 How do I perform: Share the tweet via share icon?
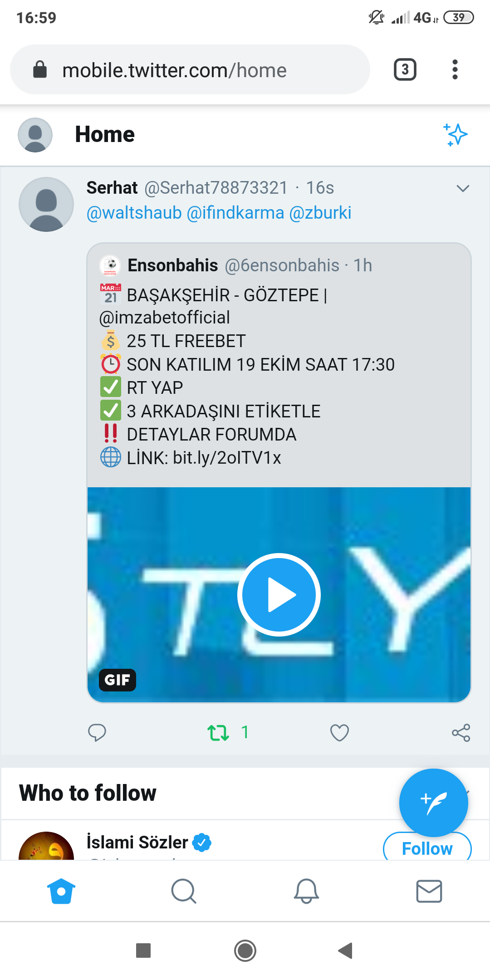461,732
